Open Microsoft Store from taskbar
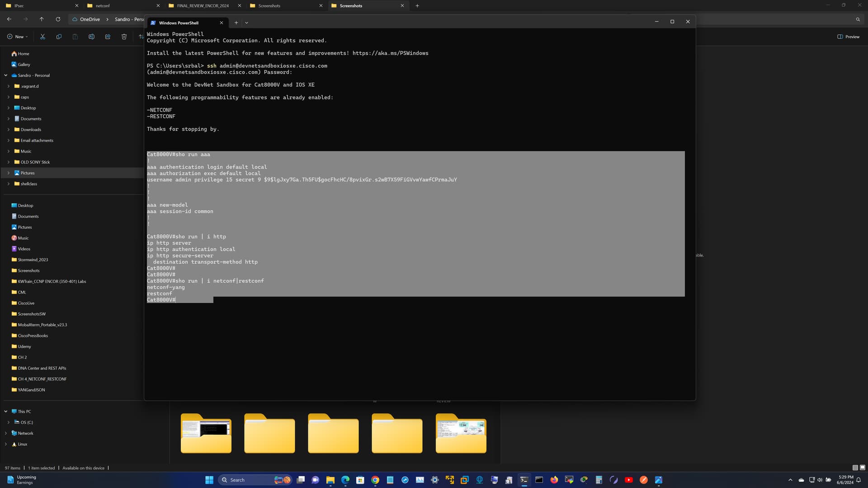Screen dimensions: 868x488 point(360,480)
